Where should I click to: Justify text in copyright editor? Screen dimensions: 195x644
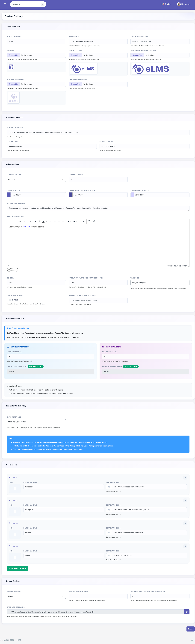[x=63, y=222]
